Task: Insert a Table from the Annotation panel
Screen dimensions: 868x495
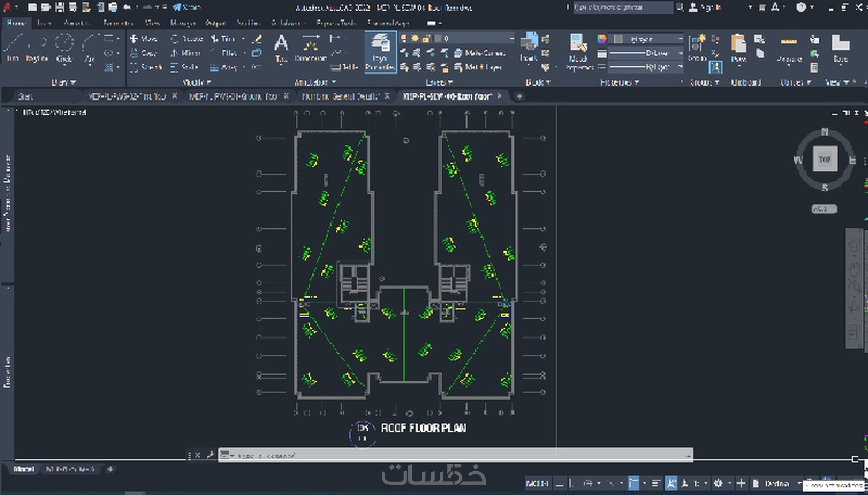Action: coord(344,67)
